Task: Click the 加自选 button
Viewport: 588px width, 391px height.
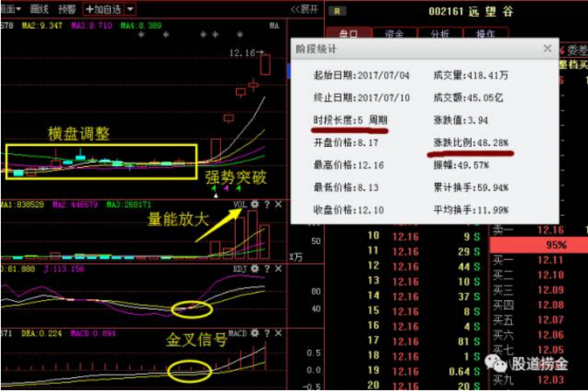Action: point(103,9)
